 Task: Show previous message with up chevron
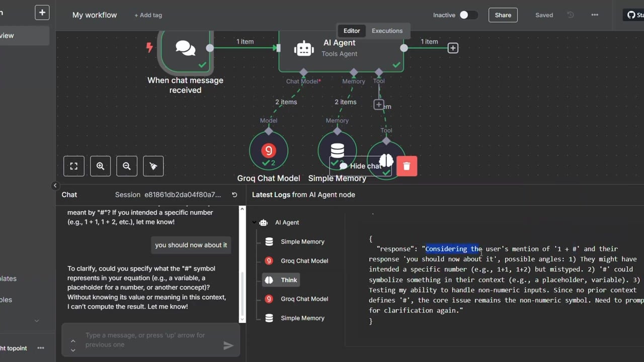[73, 341]
